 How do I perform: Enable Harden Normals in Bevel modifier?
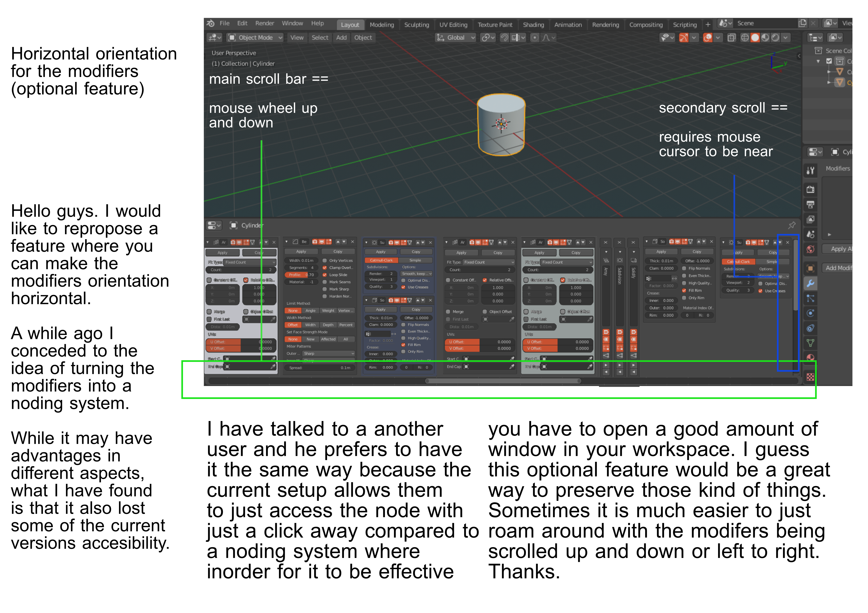(x=325, y=296)
